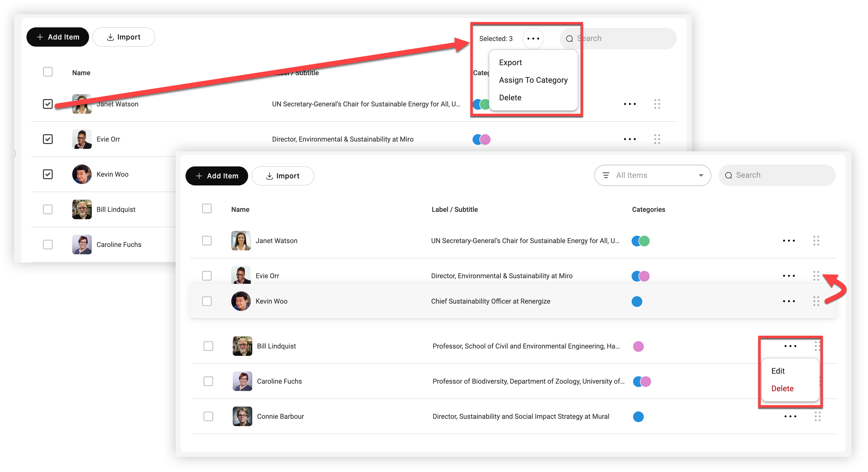Click the All Items dropdown arrow
This screenshot has height=472, width=868.
click(701, 175)
